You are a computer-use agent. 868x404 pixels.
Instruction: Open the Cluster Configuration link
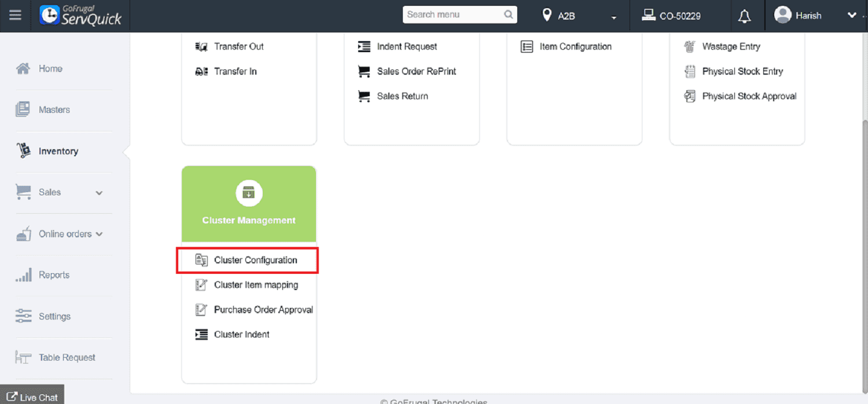tap(255, 260)
